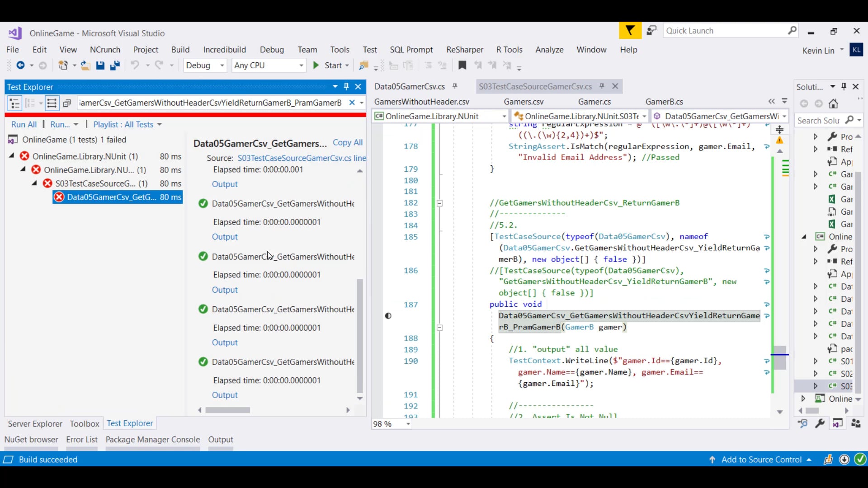Open the ReSharper menu
868x488 pixels.
click(x=464, y=50)
